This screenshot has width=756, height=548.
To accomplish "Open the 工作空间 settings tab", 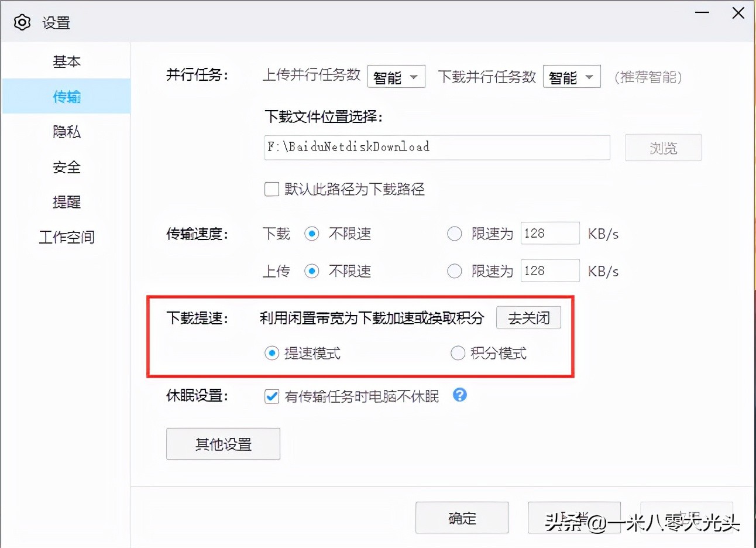I will [x=67, y=237].
